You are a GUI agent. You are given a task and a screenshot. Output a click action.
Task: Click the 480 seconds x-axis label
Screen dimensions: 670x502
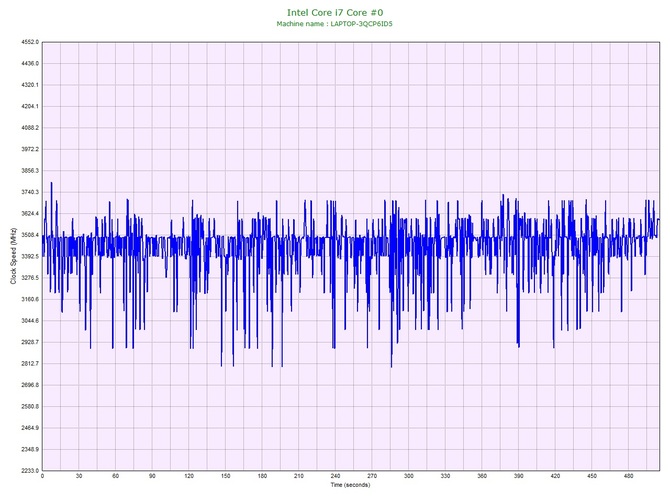pos(629,476)
